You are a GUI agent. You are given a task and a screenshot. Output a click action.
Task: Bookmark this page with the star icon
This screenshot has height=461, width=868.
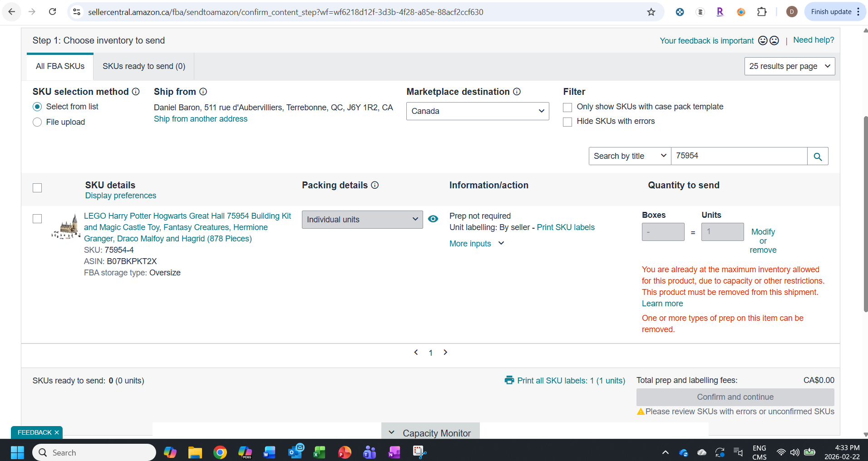(651, 12)
